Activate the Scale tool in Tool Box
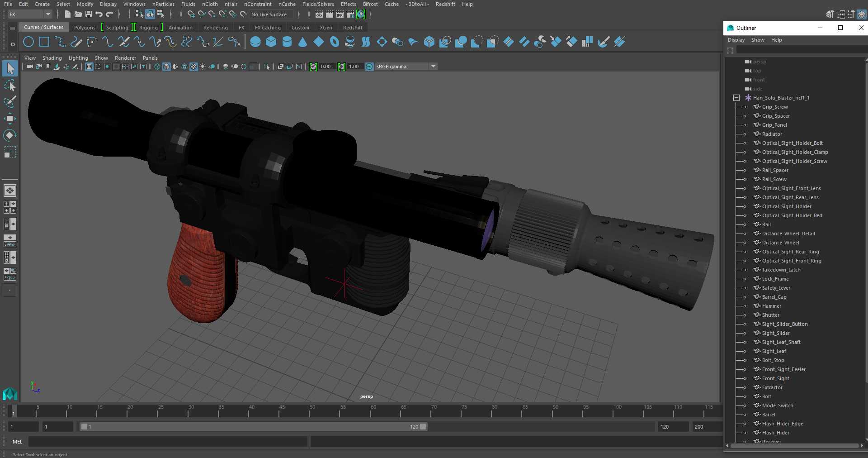This screenshot has height=458, width=868. (10, 152)
